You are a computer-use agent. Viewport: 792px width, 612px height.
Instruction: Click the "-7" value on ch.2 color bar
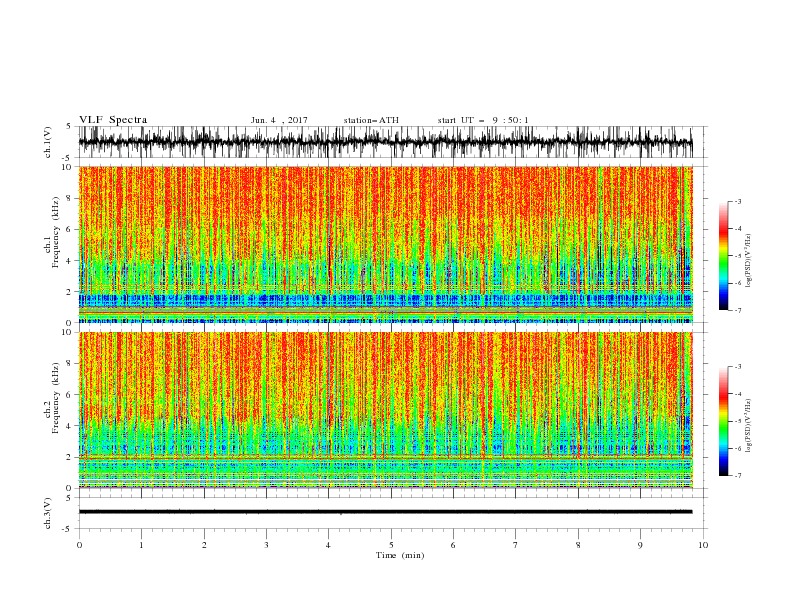coord(737,476)
